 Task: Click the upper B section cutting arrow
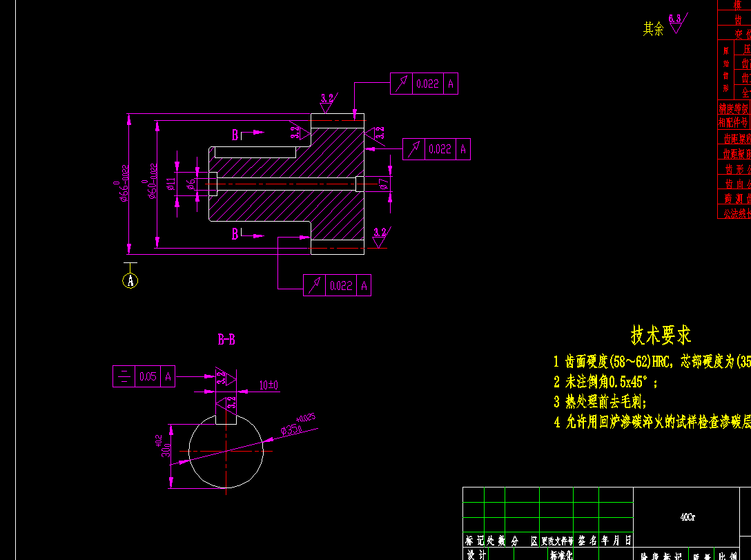[x=248, y=135]
